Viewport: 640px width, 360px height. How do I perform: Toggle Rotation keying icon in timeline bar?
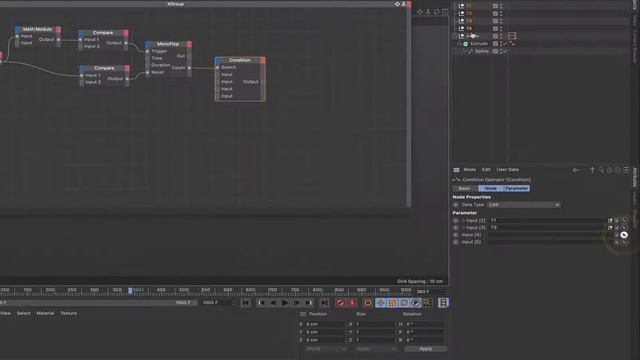tap(404, 303)
